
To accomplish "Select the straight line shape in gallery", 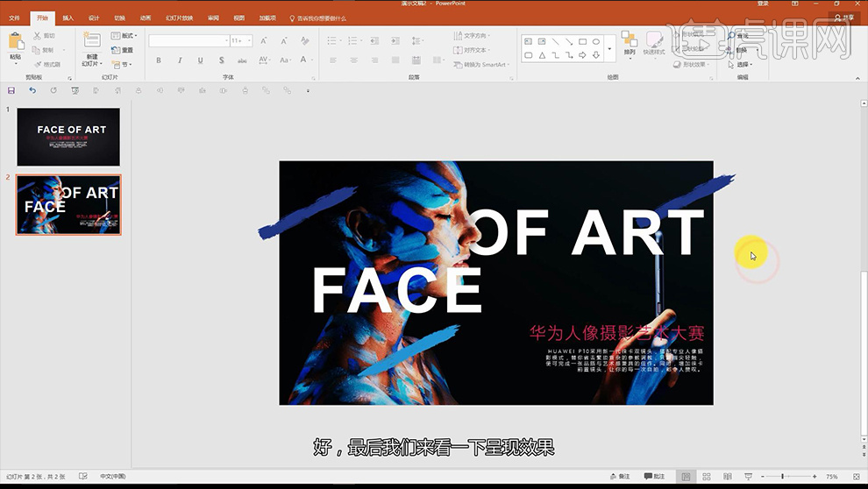I will 555,41.
